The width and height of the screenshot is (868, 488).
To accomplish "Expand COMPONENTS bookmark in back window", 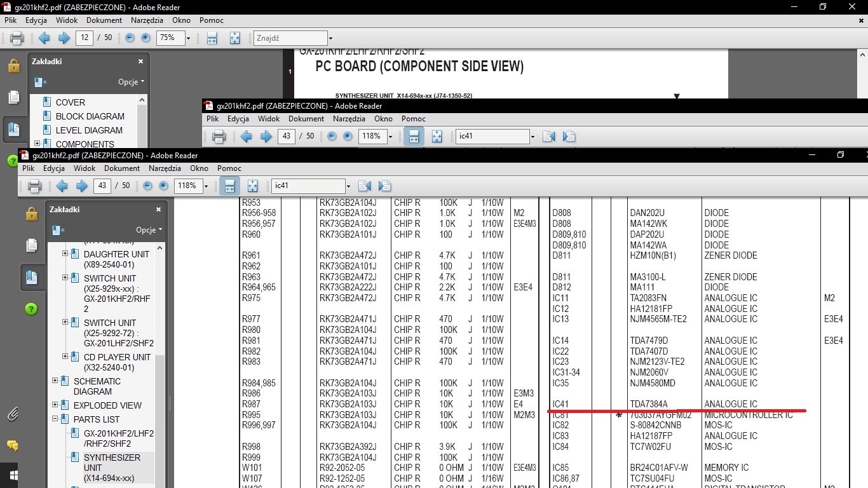I will click(x=37, y=144).
